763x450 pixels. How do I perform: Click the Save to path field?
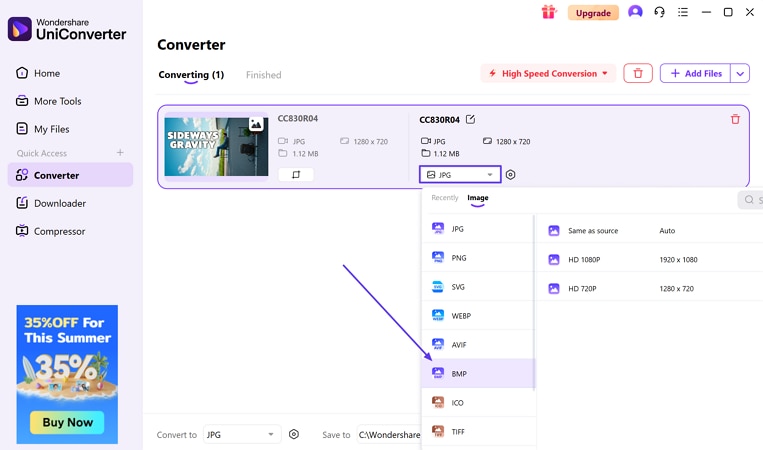pos(389,434)
